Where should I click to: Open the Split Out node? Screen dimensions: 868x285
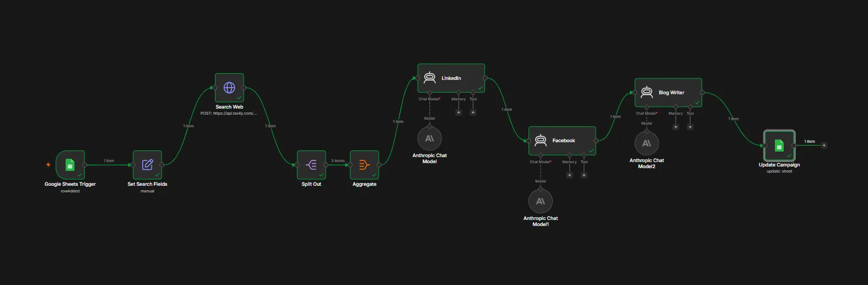pos(311,165)
